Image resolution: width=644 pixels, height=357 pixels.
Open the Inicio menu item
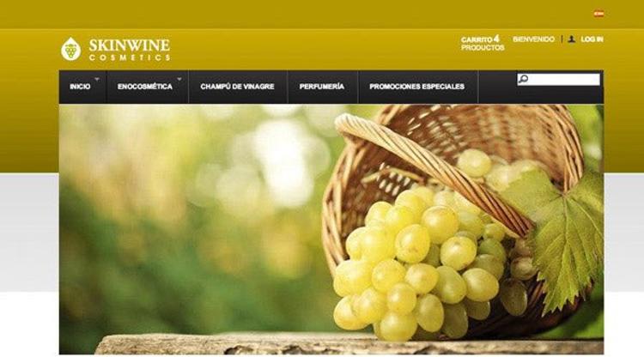(x=80, y=87)
